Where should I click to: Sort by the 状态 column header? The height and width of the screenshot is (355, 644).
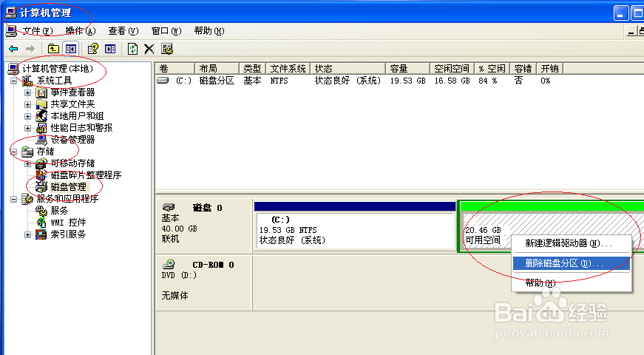coord(348,69)
